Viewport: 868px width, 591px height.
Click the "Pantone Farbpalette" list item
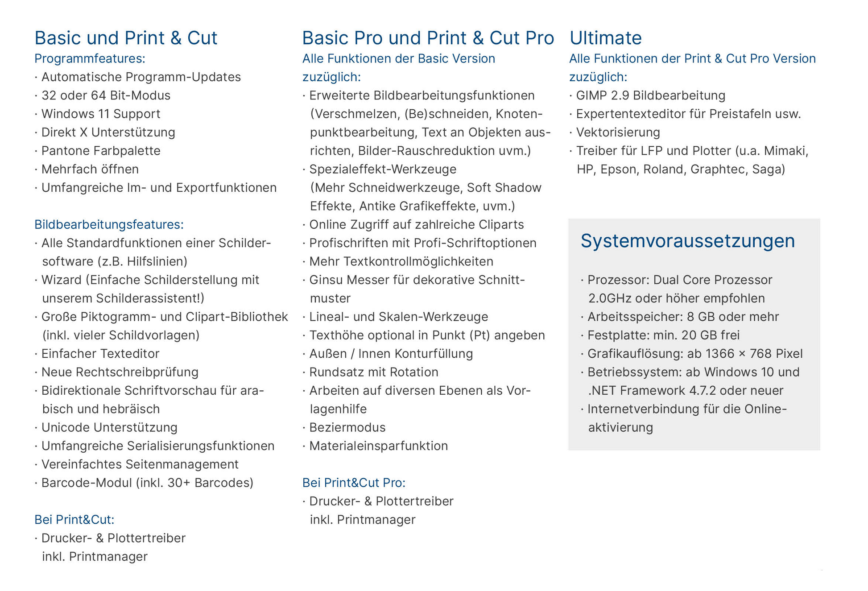(101, 151)
